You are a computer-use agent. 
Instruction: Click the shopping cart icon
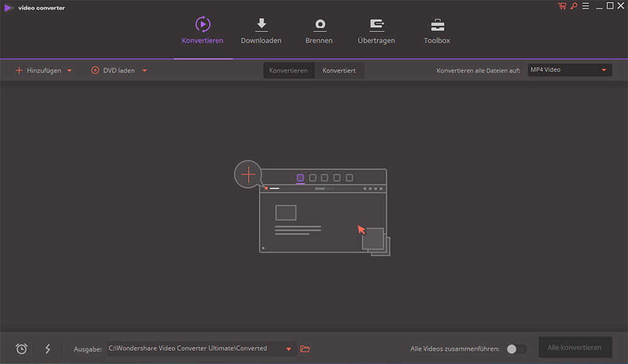click(562, 6)
